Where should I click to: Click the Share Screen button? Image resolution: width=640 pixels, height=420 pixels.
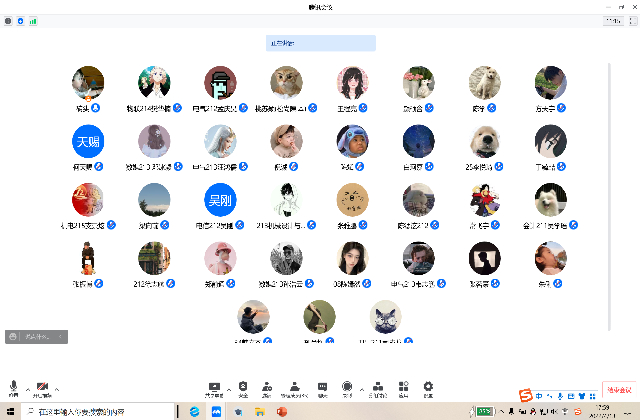tap(214, 388)
